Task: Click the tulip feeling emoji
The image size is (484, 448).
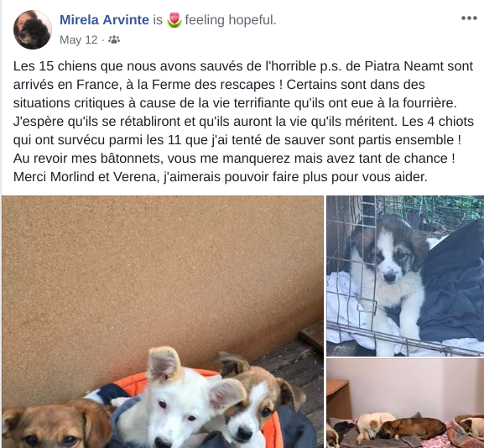Action: [174, 20]
